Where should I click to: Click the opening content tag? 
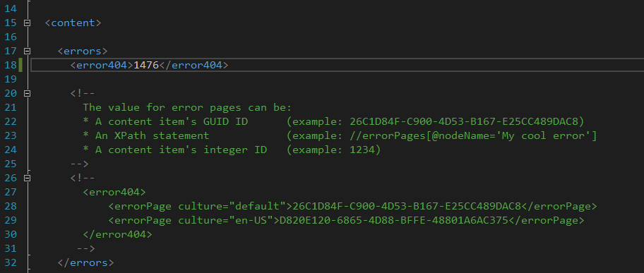(73, 23)
